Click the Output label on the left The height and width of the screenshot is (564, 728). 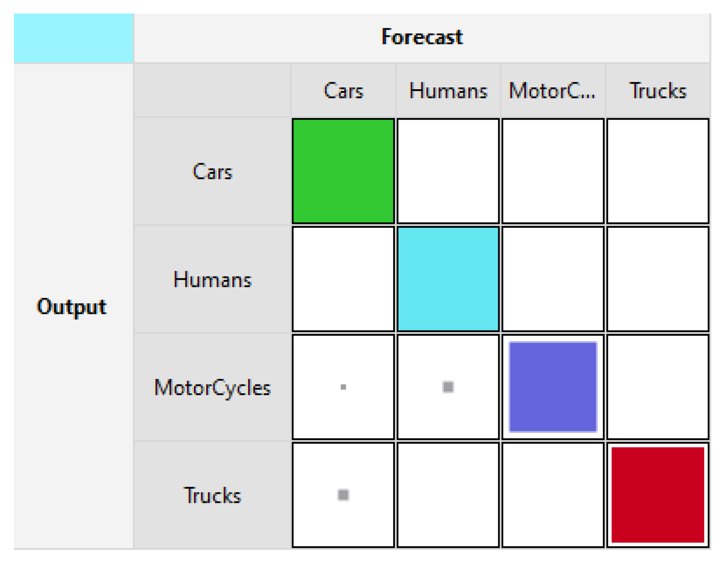click(x=72, y=306)
